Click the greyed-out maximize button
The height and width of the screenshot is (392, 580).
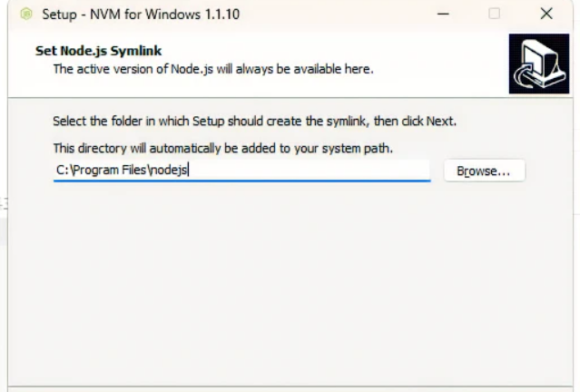[495, 15]
